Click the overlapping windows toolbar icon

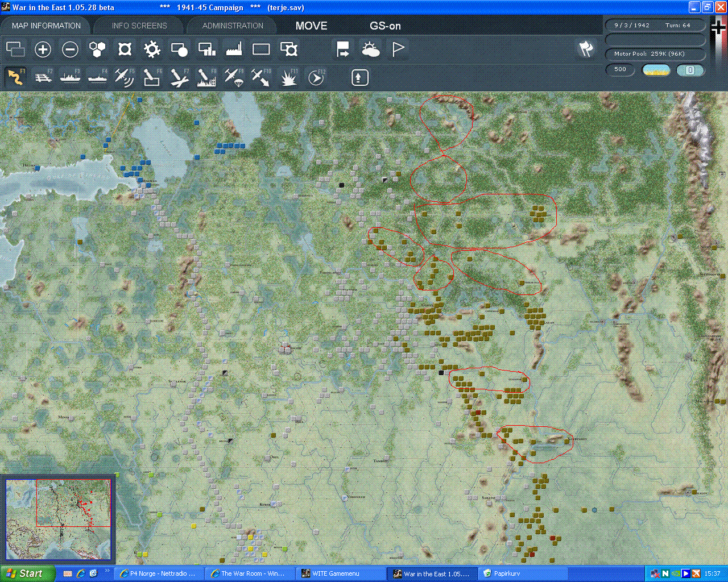tap(15, 49)
